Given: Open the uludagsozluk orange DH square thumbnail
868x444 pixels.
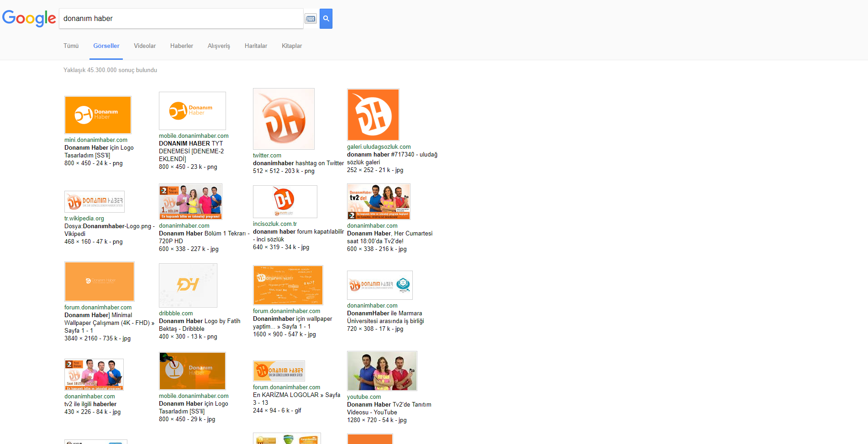Looking at the screenshot, I should [x=373, y=115].
